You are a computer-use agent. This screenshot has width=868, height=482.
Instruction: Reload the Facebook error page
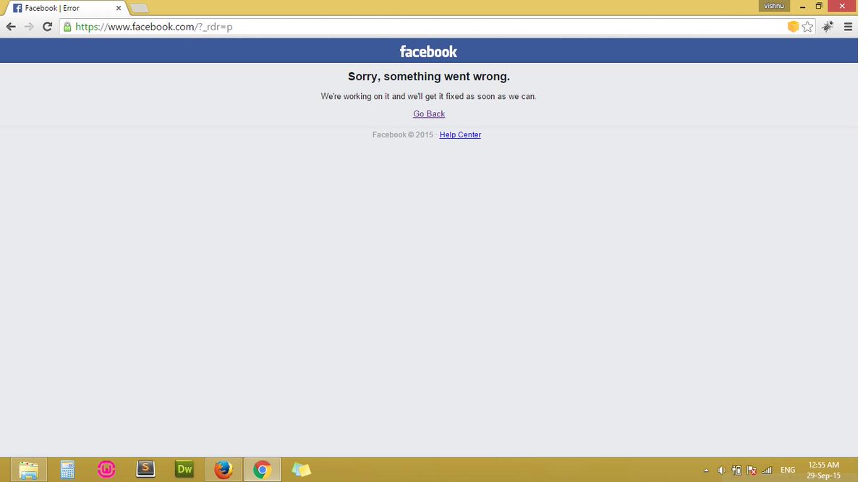tap(48, 27)
